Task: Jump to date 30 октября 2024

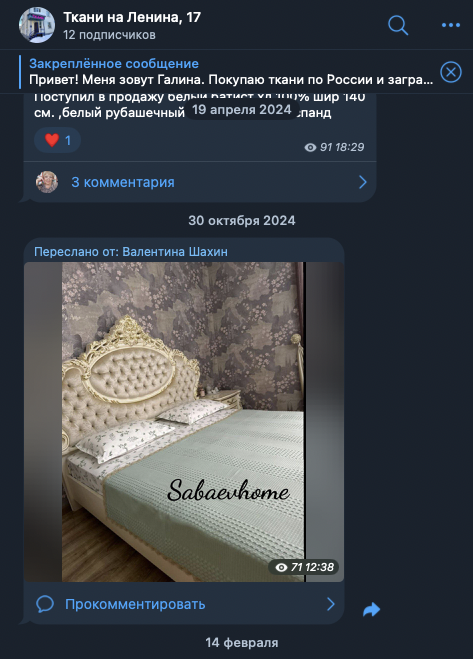Action: point(242,221)
